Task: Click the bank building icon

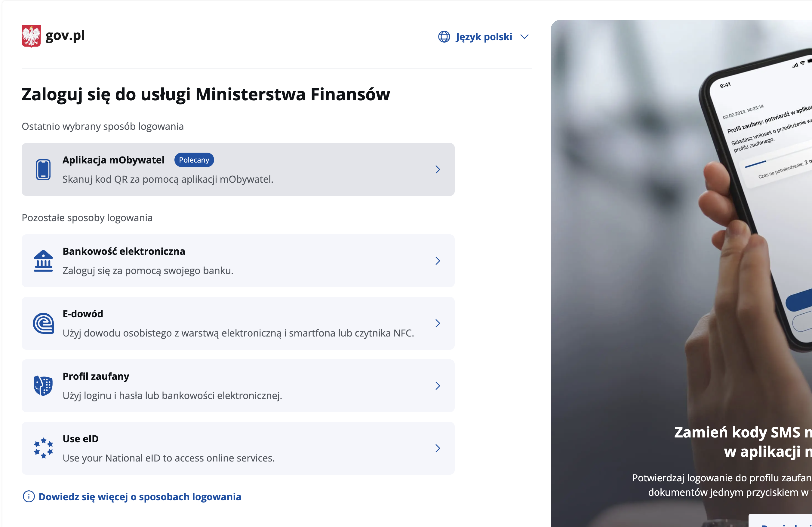Action: pos(43,261)
